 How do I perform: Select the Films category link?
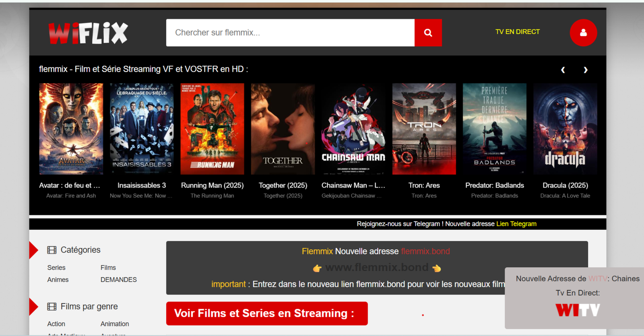(x=108, y=268)
